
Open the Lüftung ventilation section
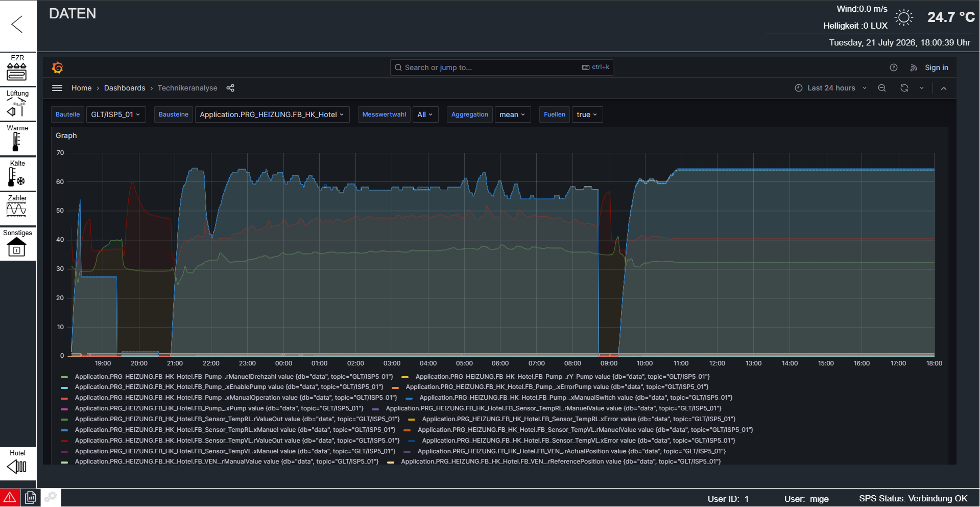(x=17, y=104)
